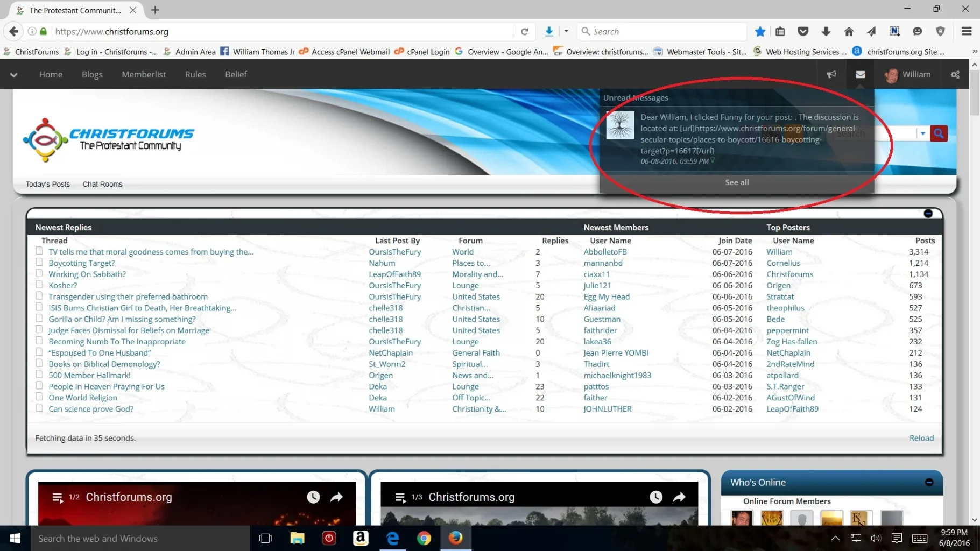Click the red forum search button
980x551 pixels.
[939, 133]
